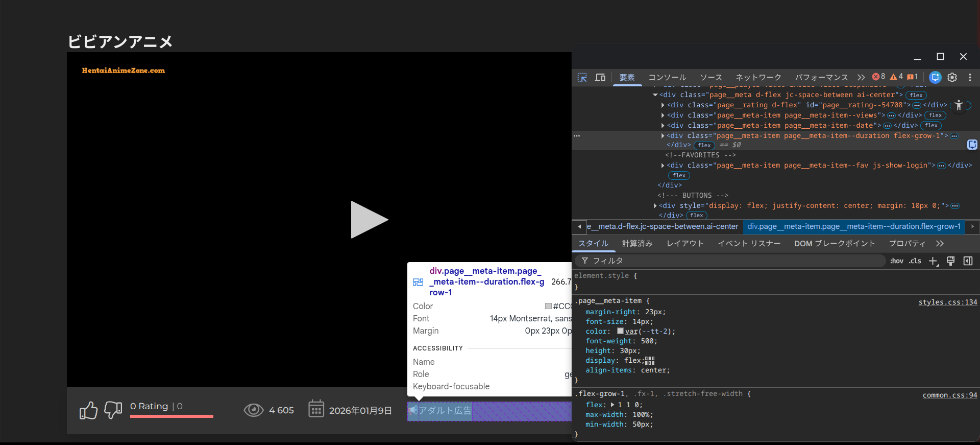Toggle the .cls element classes panel
The image size is (980, 445).
click(915, 261)
